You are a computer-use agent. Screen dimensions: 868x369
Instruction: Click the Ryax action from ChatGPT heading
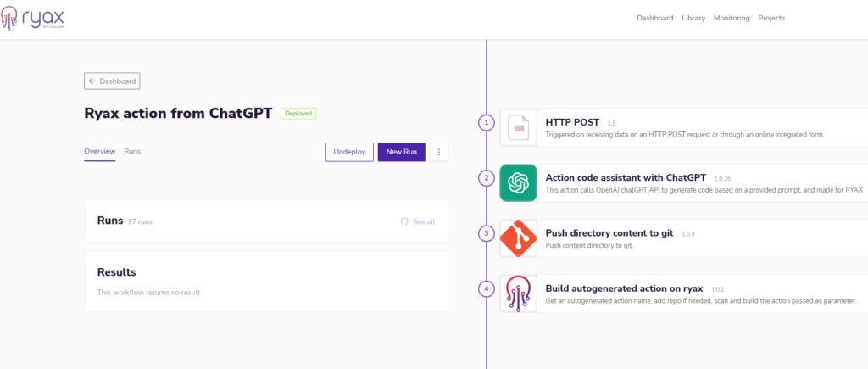(178, 114)
